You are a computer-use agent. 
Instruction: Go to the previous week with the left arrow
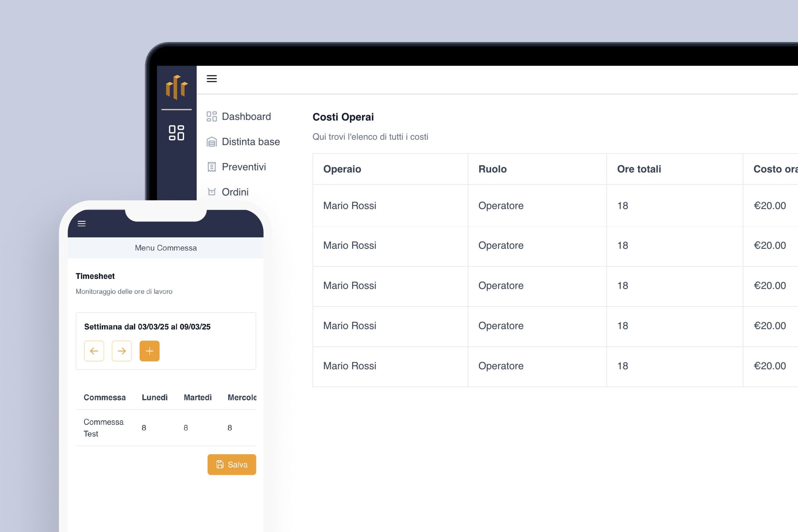pyautogui.click(x=94, y=351)
